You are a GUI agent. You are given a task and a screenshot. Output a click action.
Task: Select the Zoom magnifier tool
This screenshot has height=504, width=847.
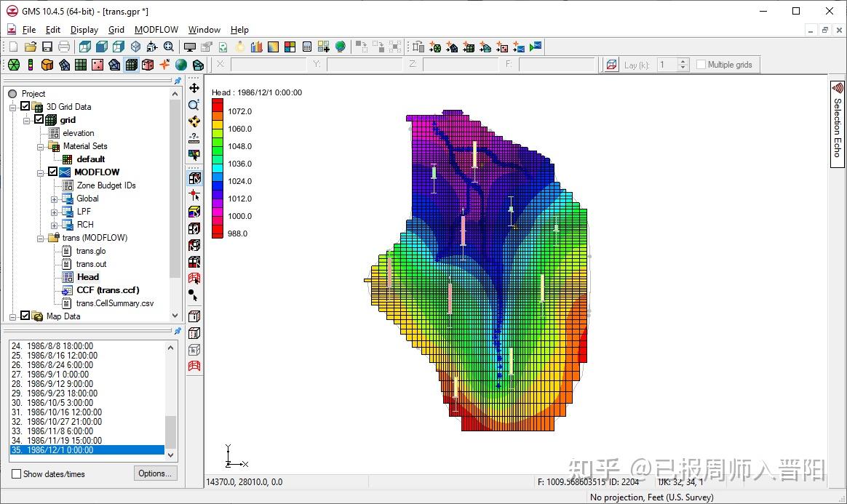click(194, 105)
